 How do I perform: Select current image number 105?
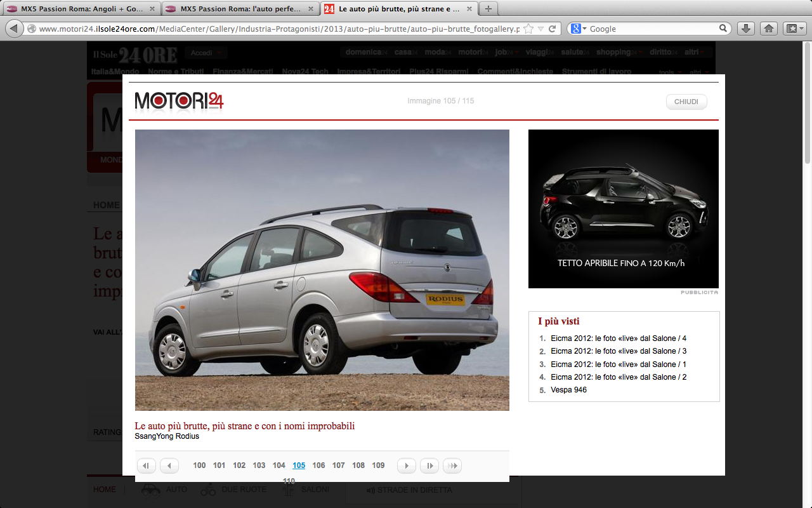coord(299,465)
